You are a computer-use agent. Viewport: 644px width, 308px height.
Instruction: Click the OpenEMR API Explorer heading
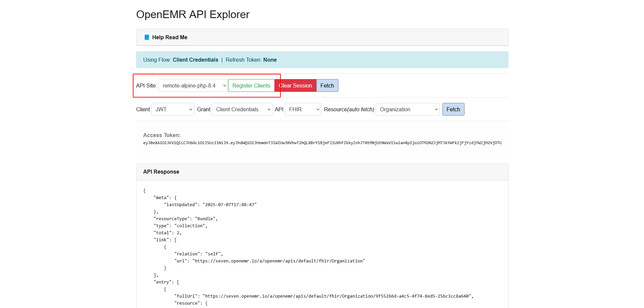[x=193, y=14]
